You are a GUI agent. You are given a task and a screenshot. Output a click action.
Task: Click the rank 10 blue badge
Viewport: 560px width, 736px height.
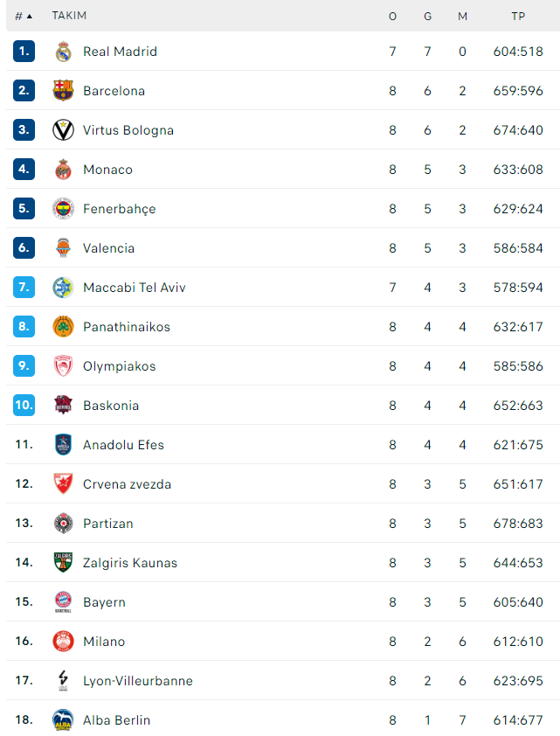pos(24,405)
